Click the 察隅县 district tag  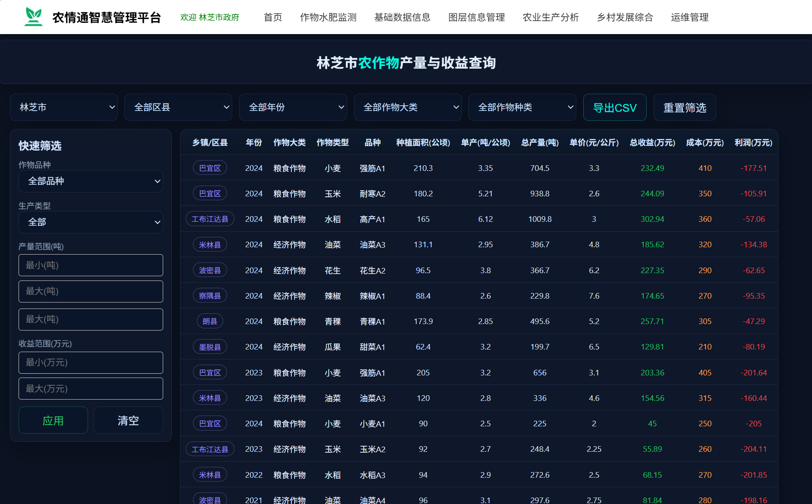210,296
